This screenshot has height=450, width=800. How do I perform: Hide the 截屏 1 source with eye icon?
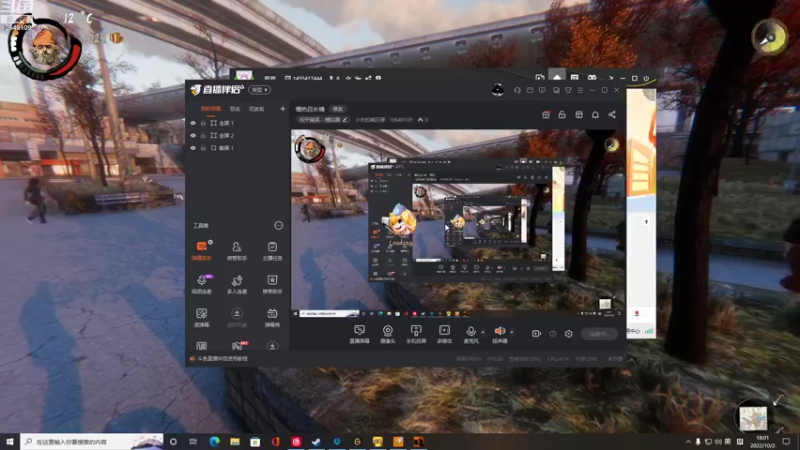click(x=193, y=148)
